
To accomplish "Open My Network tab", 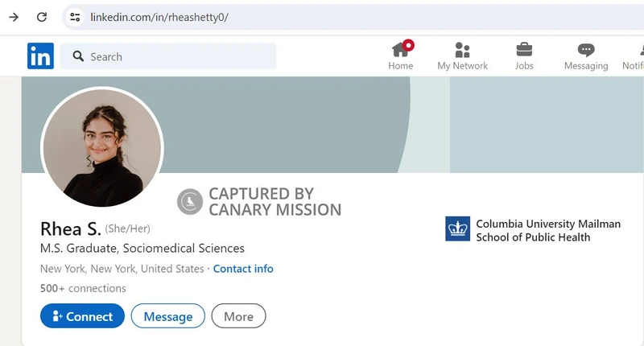I will point(462,56).
